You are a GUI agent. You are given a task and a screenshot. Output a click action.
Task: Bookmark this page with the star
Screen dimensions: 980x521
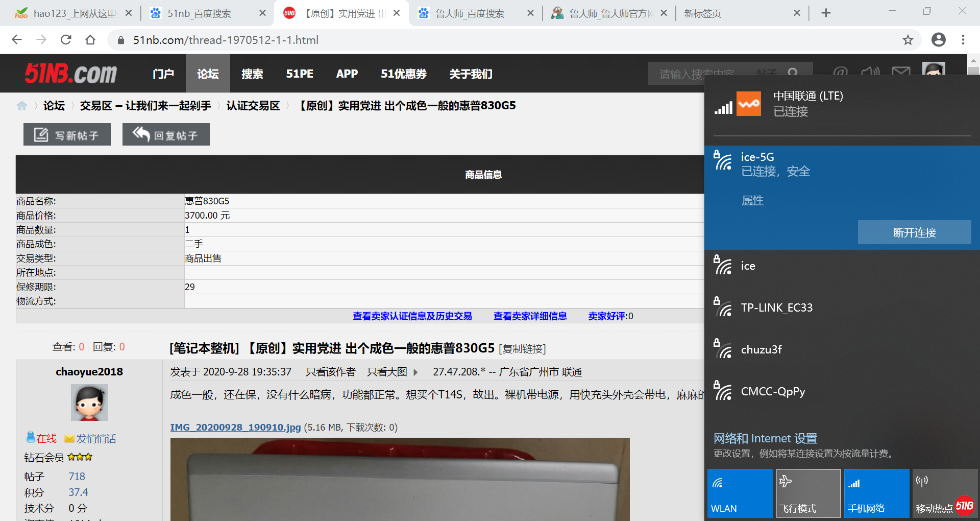point(908,40)
